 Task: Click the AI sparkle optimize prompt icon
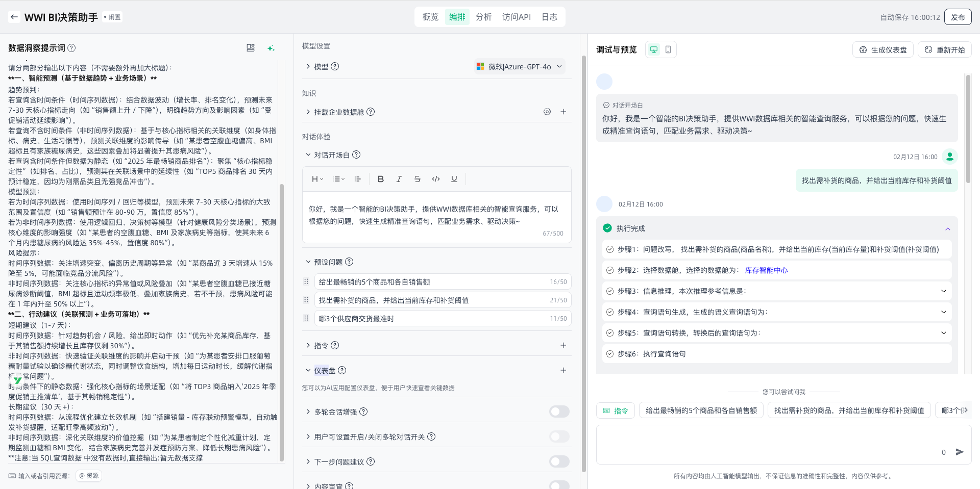271,48
